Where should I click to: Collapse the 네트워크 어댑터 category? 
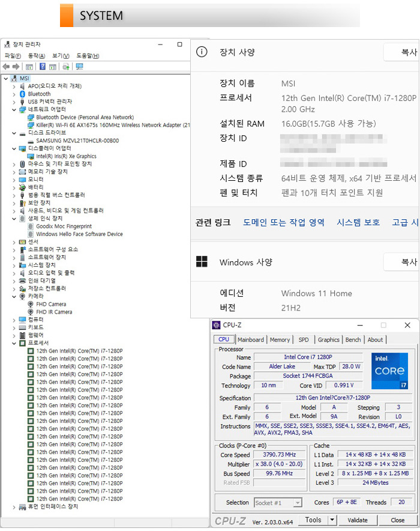coord(14,109)
